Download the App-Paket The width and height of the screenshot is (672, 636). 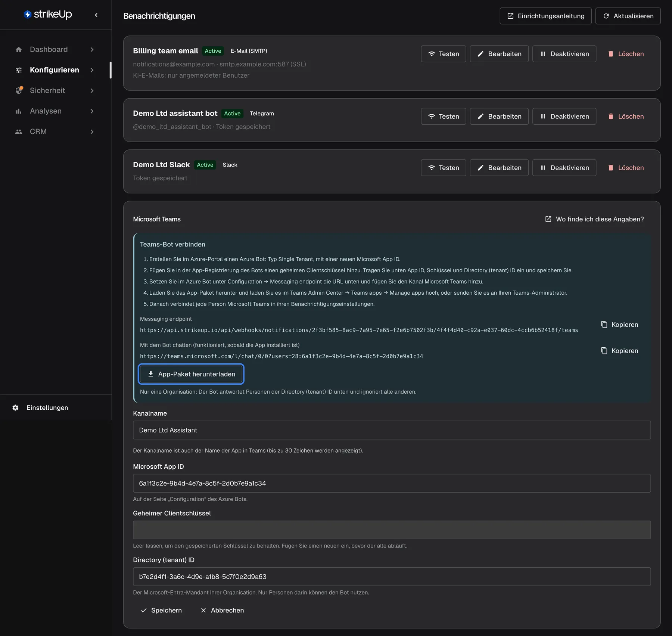(x=191, y=374)
